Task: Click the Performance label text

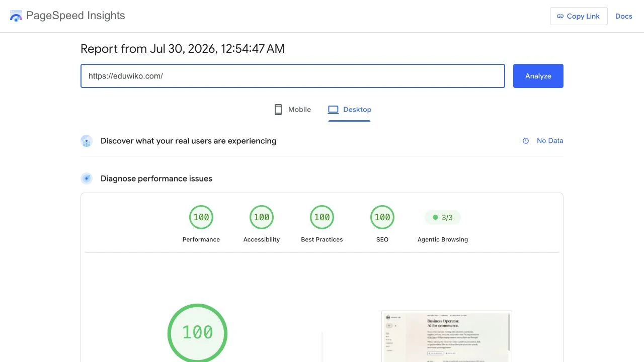Action: tap(201, 239)
